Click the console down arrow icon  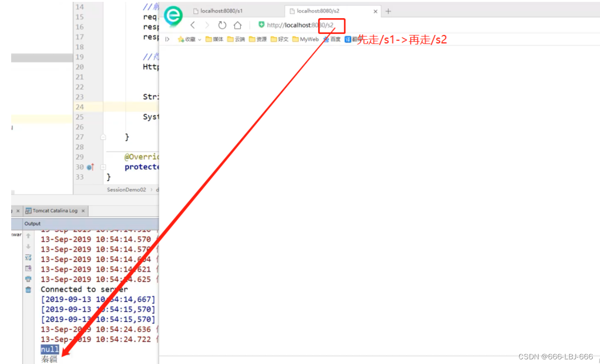click(x=28, y=247)
